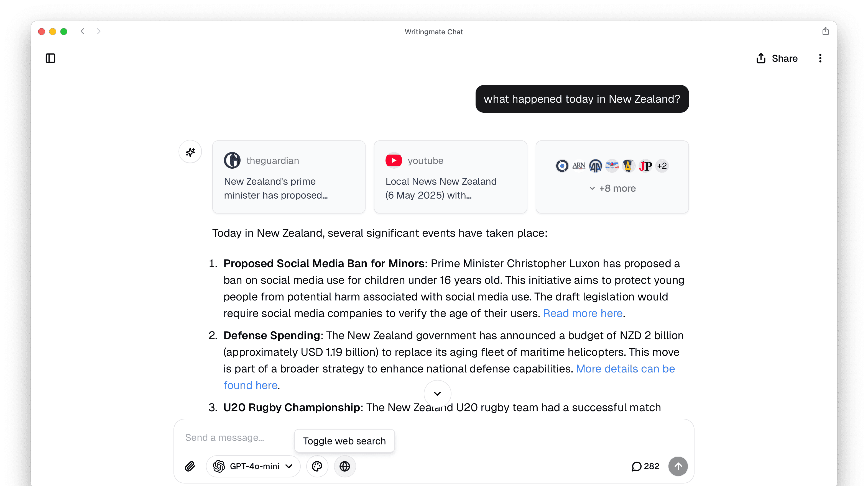868x486 pixels.
Task: Open the "More details can be found here" link
Action: (x=625, y=369)
